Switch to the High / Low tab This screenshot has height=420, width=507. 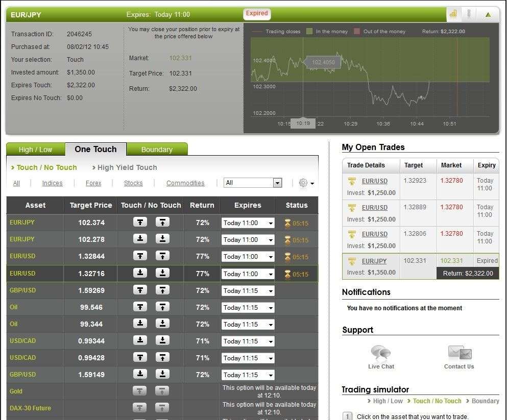[x=35, y=149]
